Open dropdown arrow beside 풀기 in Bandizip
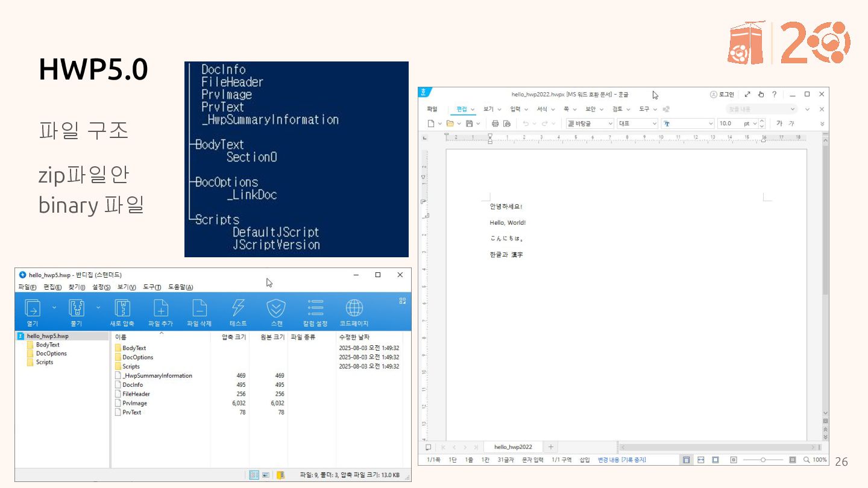Screen dimensions: 868x488 (x=98, y=308)
